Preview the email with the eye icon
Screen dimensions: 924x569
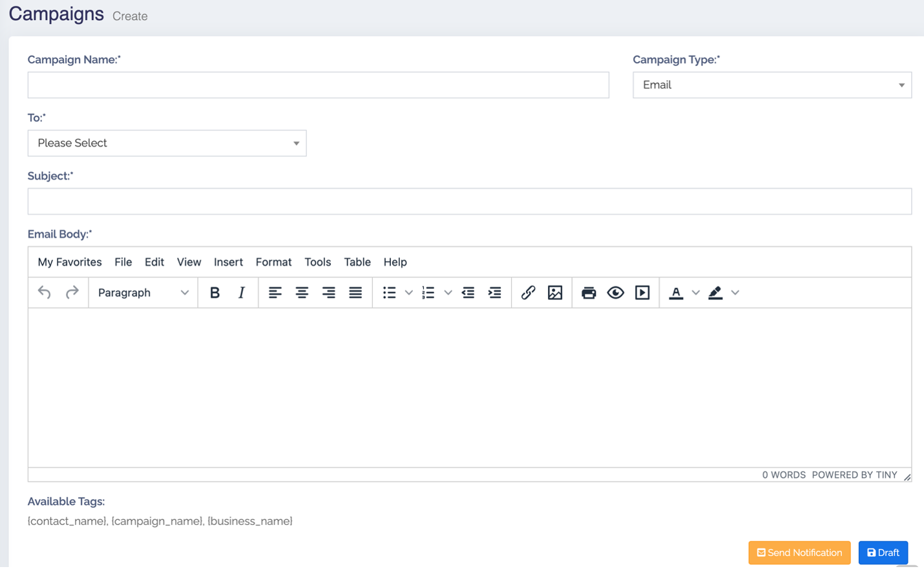coord(615,293)
